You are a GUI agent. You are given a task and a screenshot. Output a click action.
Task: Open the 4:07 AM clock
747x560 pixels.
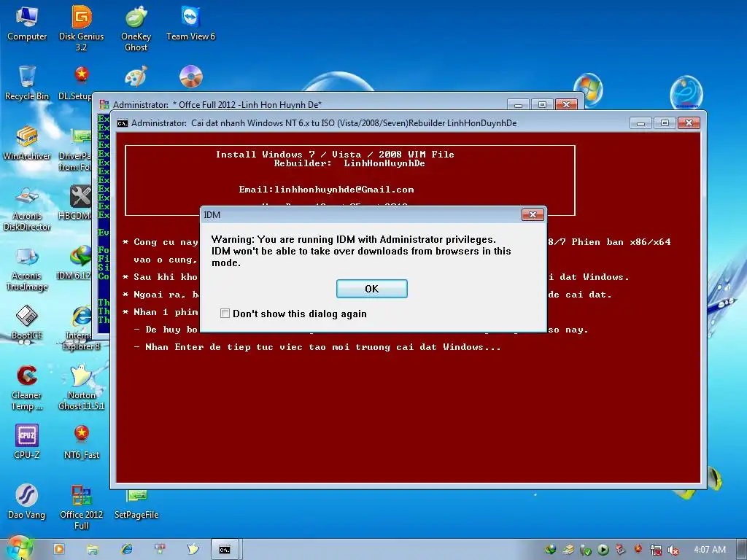[709, 550]
